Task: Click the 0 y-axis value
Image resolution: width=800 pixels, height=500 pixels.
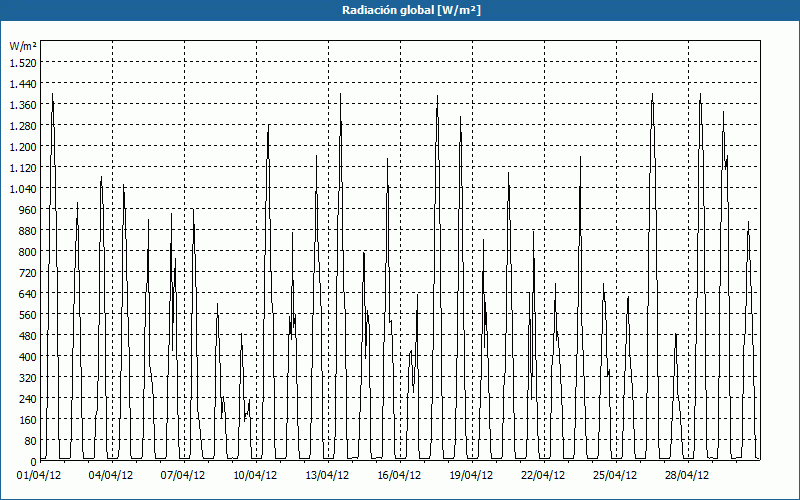Action: (34, 462)
